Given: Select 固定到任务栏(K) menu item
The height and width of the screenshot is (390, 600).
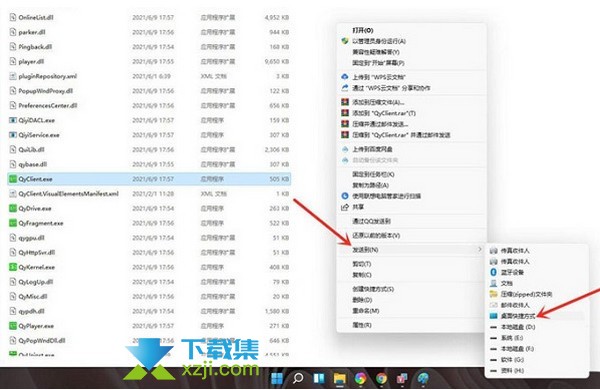Looking at the screenshot, I should click(x=373, y=174).
